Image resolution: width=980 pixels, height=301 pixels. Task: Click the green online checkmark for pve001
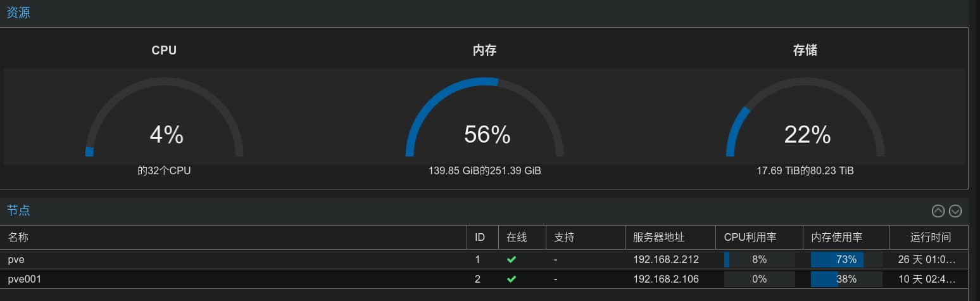(512, 279)
